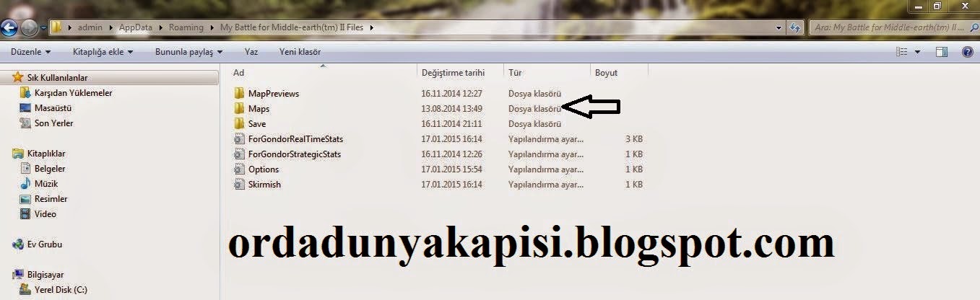Open the recent locations dropdown arrow
Screen dimensions: 980x300
[x=43, y=28]
